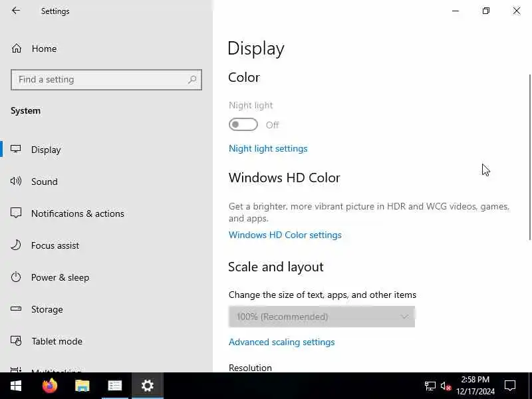Focus the Find a setting search box
Image resolution: width=532 pixels, height=399 pixels.
(106, 80)
